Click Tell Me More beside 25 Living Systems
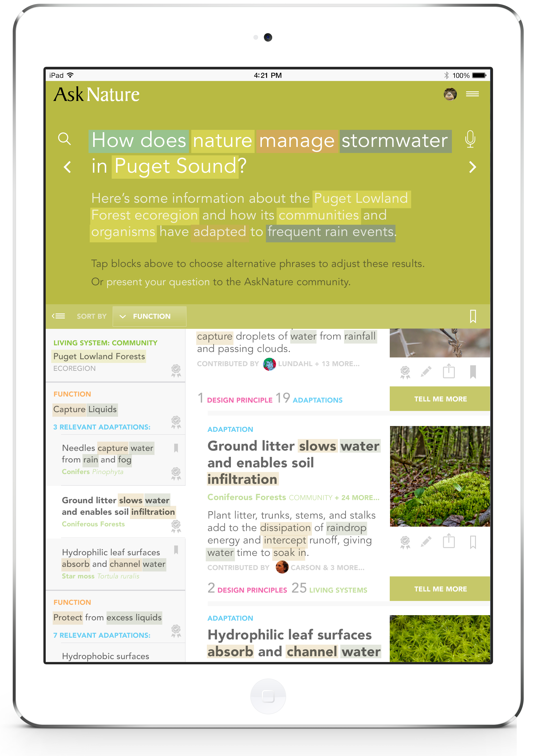537x756 pixels. click(440, 589)
